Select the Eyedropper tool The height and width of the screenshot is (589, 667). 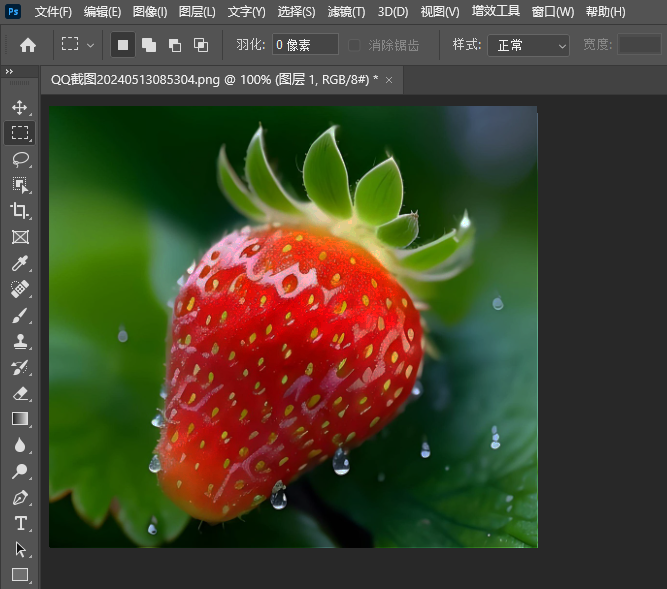pyautogui.click(x=20, y=263)
